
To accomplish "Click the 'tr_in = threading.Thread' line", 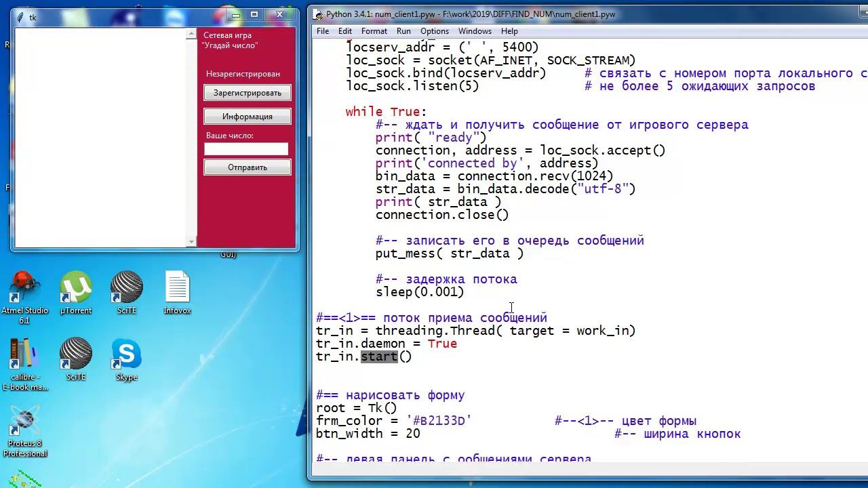I will click(476, 331).
